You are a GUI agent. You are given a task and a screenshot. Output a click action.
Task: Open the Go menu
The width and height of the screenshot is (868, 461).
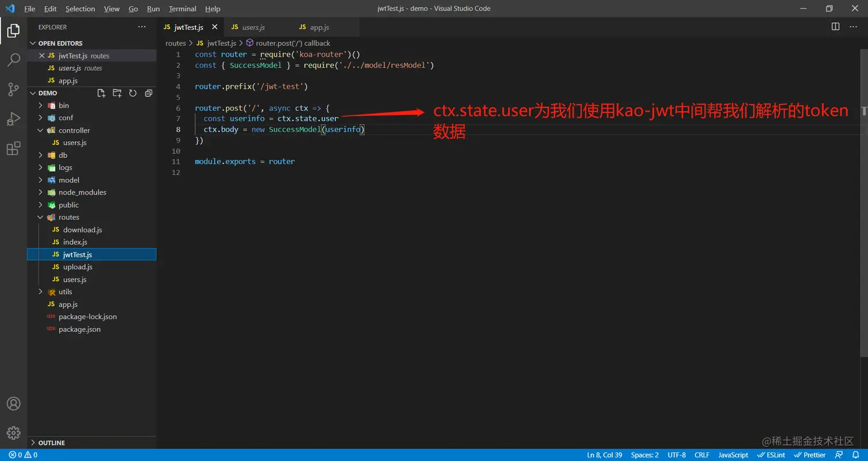click(133, 9)
